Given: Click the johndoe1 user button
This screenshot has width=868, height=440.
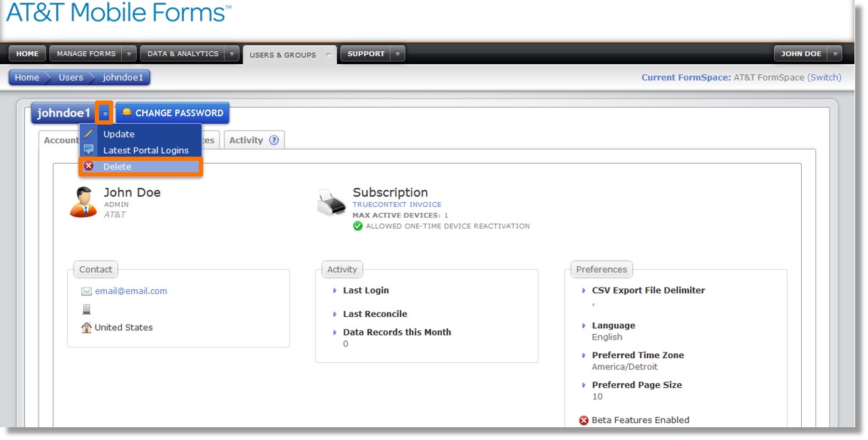Looking at the screenshot, I should click(64, 113).
